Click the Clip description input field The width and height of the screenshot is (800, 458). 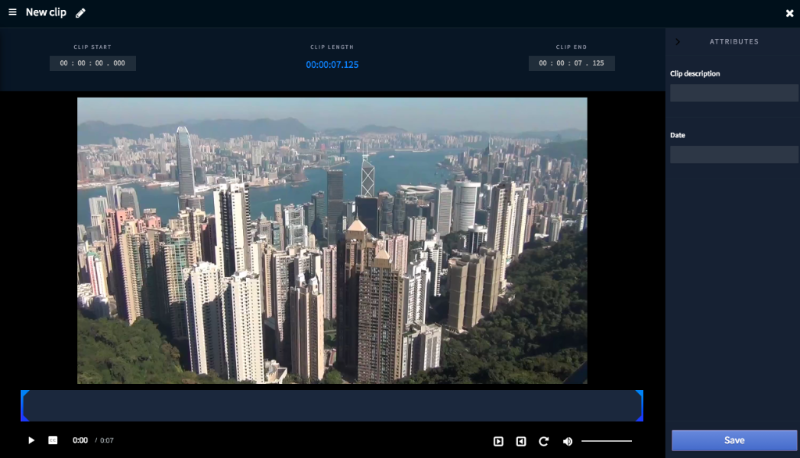coord(733,93)
